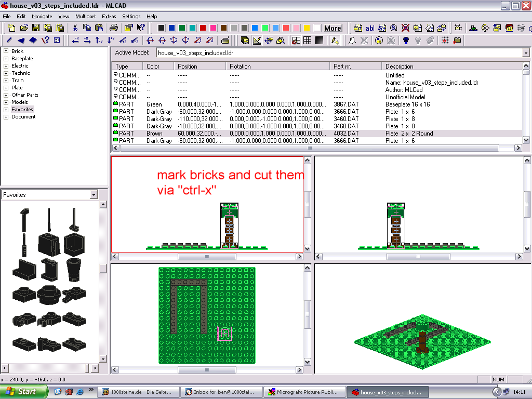Image resolution: width=532 pixels, height=399 pixels.
Task: Expand the Electric tree node
Action: pos(6,66)
